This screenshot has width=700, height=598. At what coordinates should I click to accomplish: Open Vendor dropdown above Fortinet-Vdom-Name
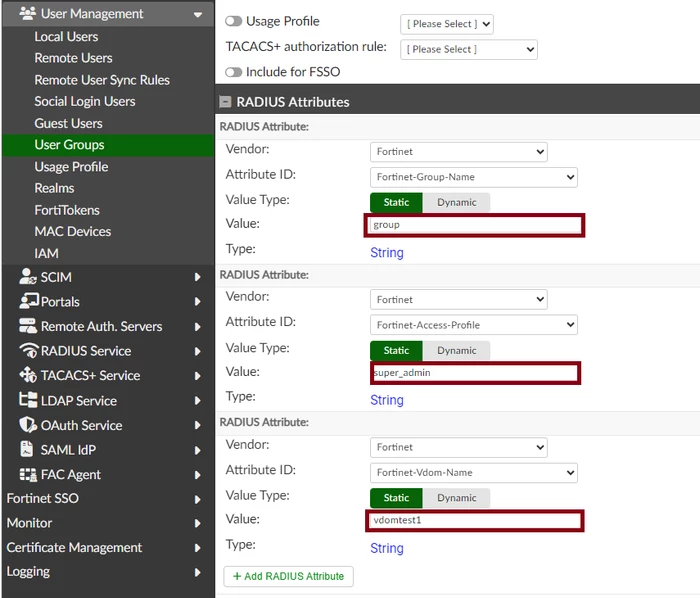458,448
